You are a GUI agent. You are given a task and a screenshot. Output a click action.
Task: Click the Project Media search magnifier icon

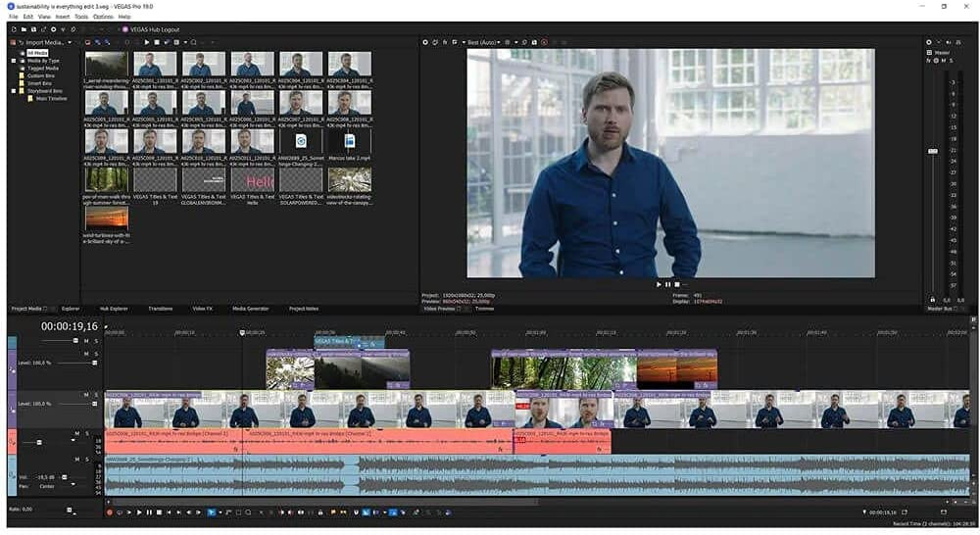click(194, 42)
